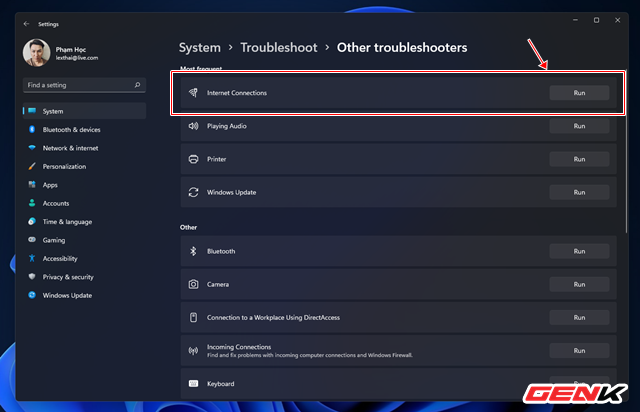The height and width of the screenshot is (412, 640).
Task: Click Troubleshoot in the breadcrumb
Action: (279, 48)
